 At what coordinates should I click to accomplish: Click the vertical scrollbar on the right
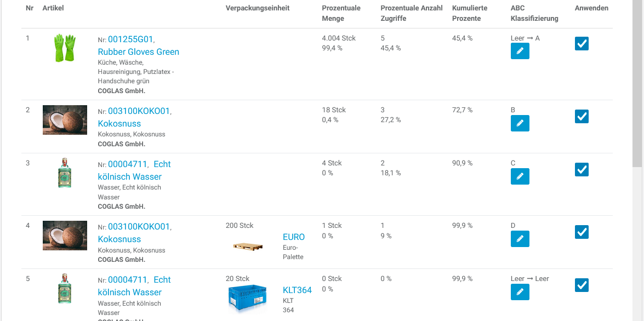point(637,82)
